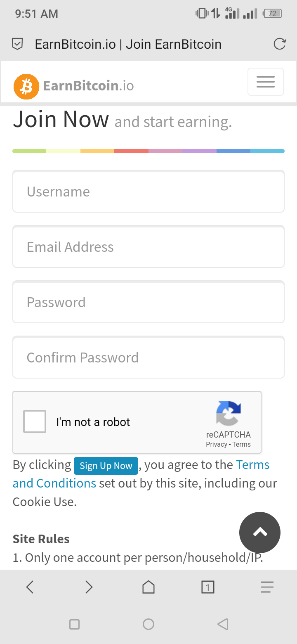The height and width of the screenshot is (644, 297).
Task: Open the reCAPTCHA Terms link
Action: point(241,445)
